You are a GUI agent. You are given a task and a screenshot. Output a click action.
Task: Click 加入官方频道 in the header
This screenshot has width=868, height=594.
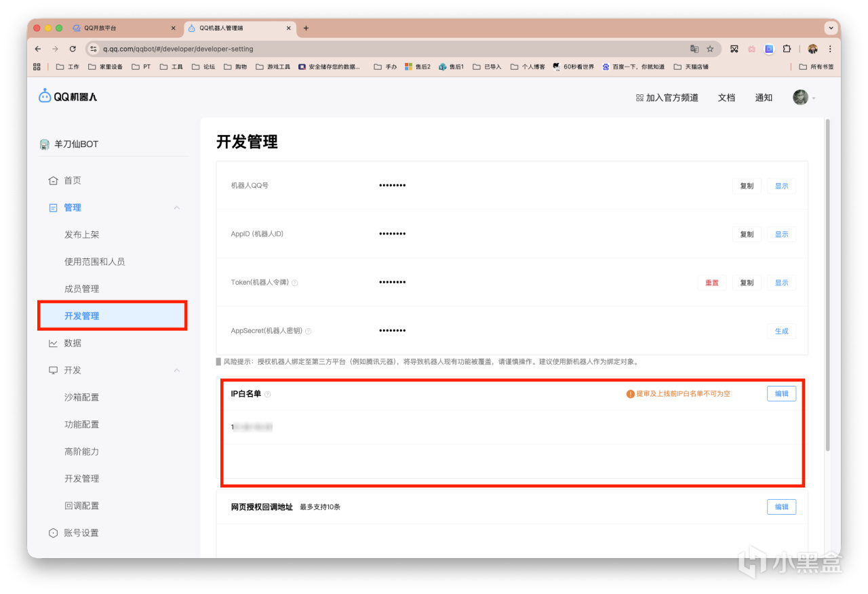(667, 98)
